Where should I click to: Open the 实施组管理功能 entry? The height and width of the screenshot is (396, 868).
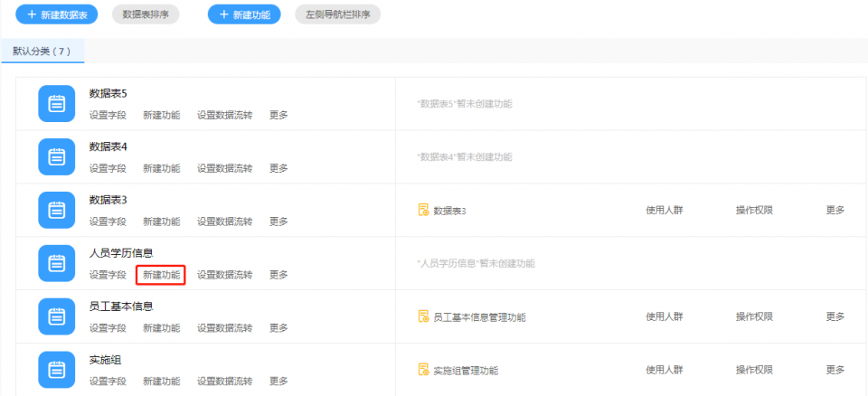point(466,370)
